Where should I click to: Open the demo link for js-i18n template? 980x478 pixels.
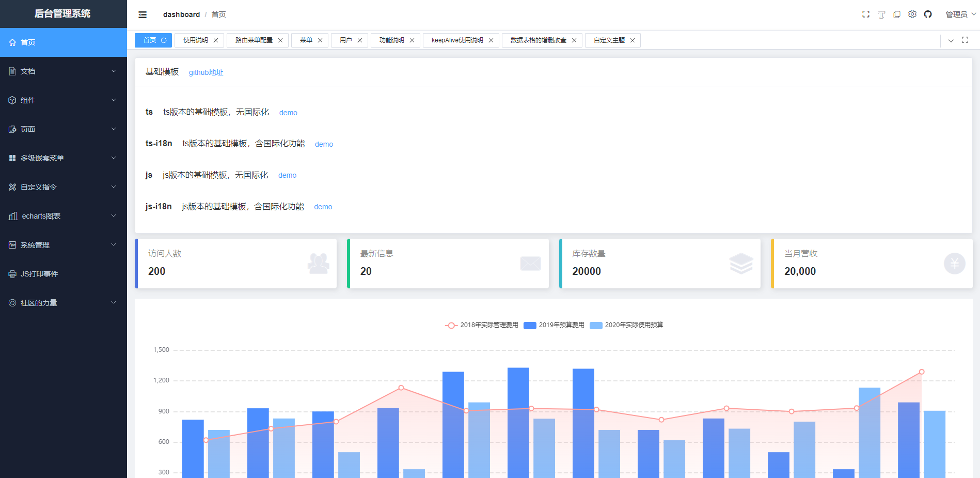coord(323,207)
